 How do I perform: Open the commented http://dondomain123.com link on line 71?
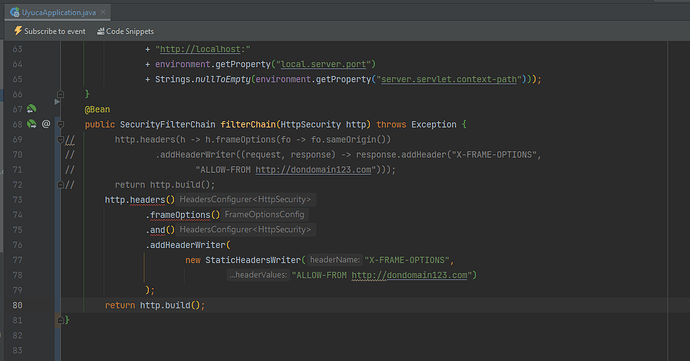click(313, 169)
